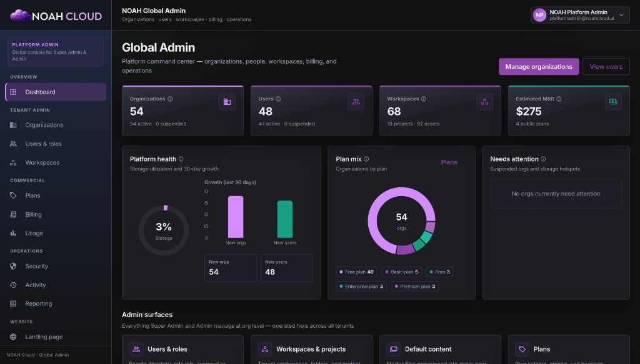Click the Reporting icon in sidebar
Screen dimensions: 640x364
pos(13,303)
